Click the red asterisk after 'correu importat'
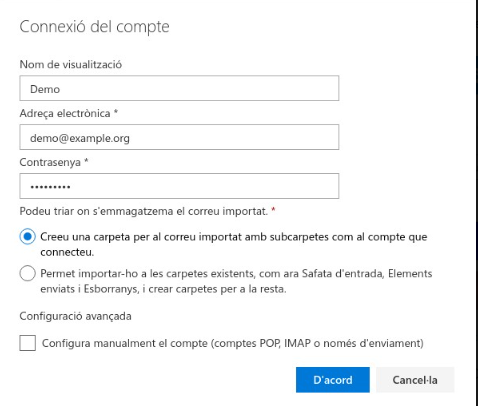 tap(273, 209)
